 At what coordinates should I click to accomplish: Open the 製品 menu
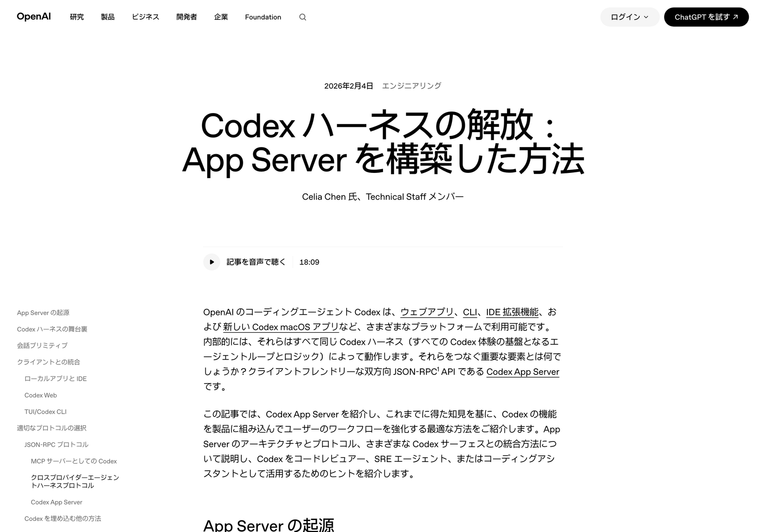click(x=108, y=17)
